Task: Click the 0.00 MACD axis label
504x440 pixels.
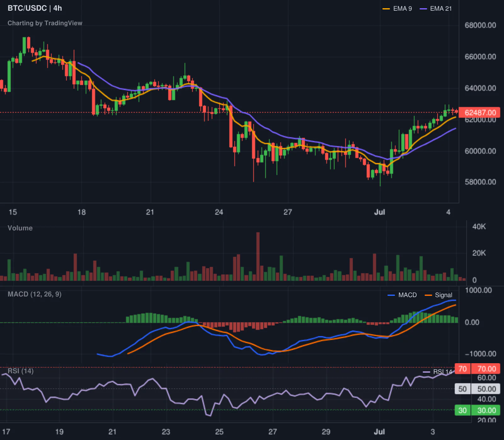Action: [472, 322]
